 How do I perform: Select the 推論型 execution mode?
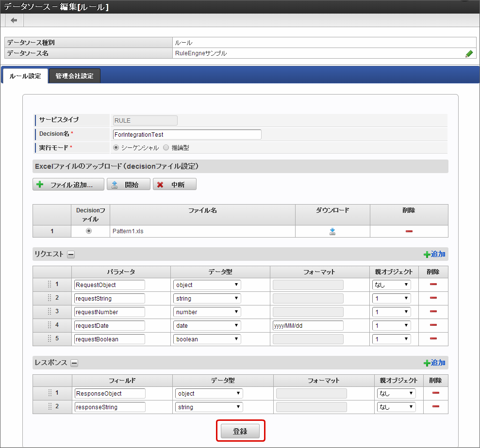click(166, 147)
